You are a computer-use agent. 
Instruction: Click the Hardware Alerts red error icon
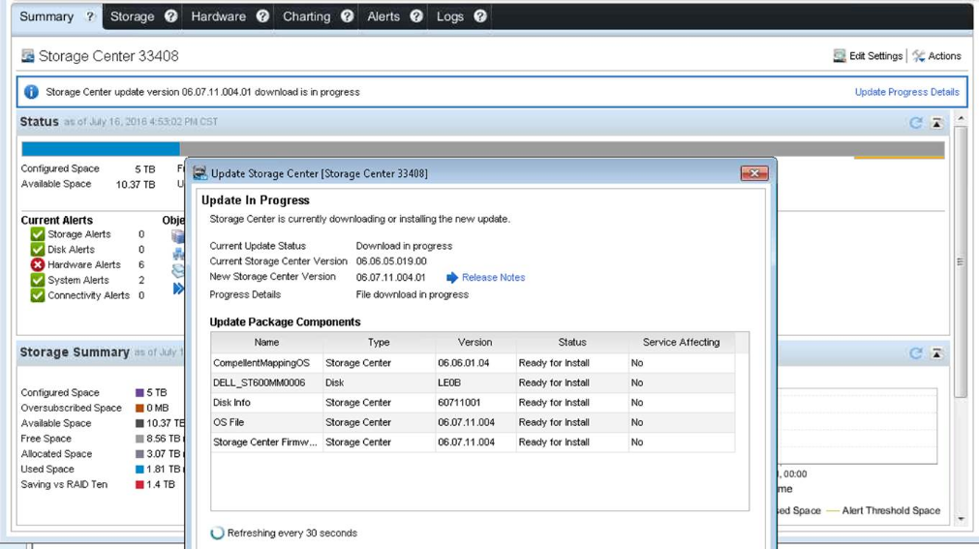click(x=38, y=265)
